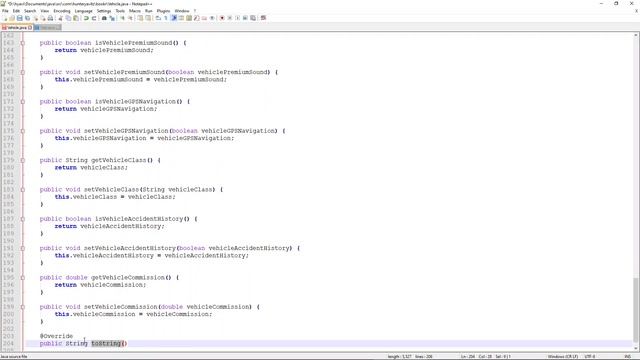Toggle Show All Characters toolbar icon
This screenshot has height=360, width=640.
coord(165,18)
